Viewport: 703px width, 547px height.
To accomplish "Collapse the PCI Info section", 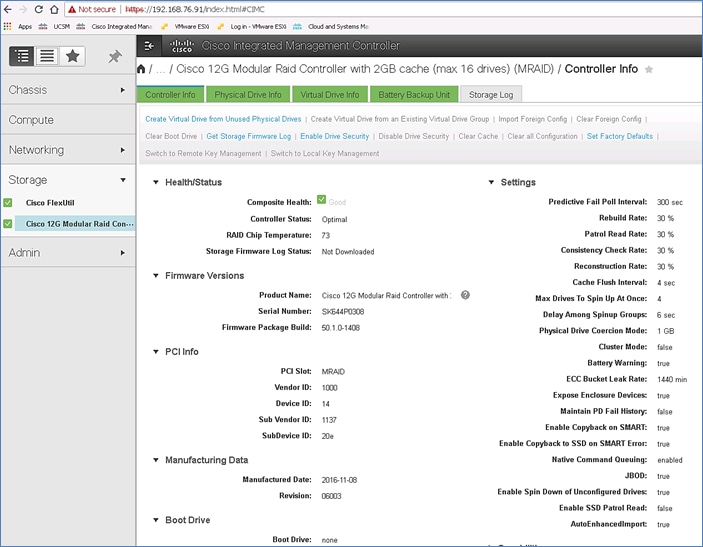I will click(x=156, y=352).
